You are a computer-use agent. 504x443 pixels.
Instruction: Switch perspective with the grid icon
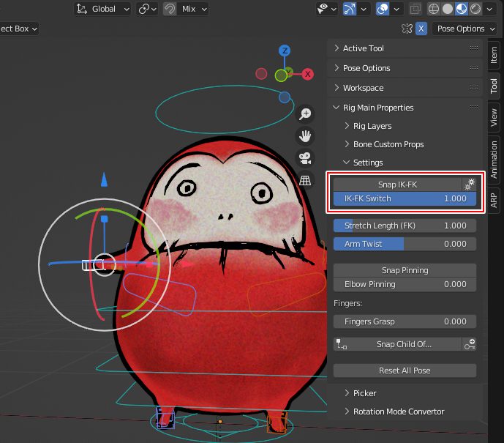(306, 180)
